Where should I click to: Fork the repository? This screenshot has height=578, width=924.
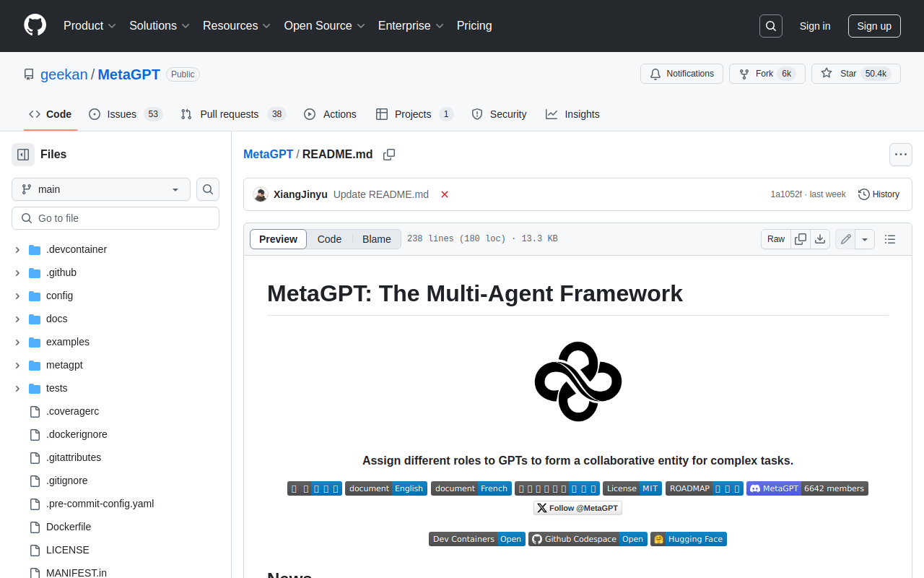[x=767, y=74]
